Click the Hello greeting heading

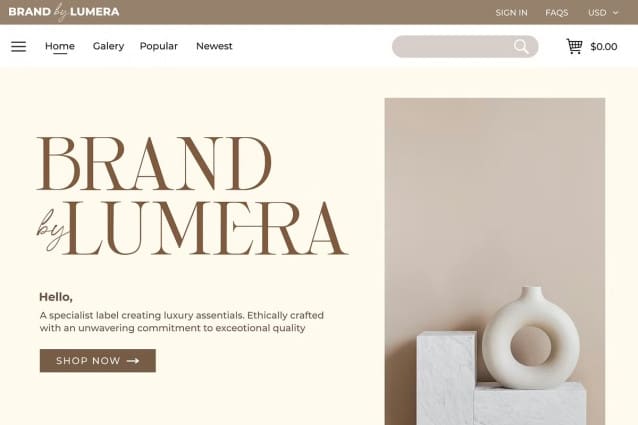(x=56, y=297)
